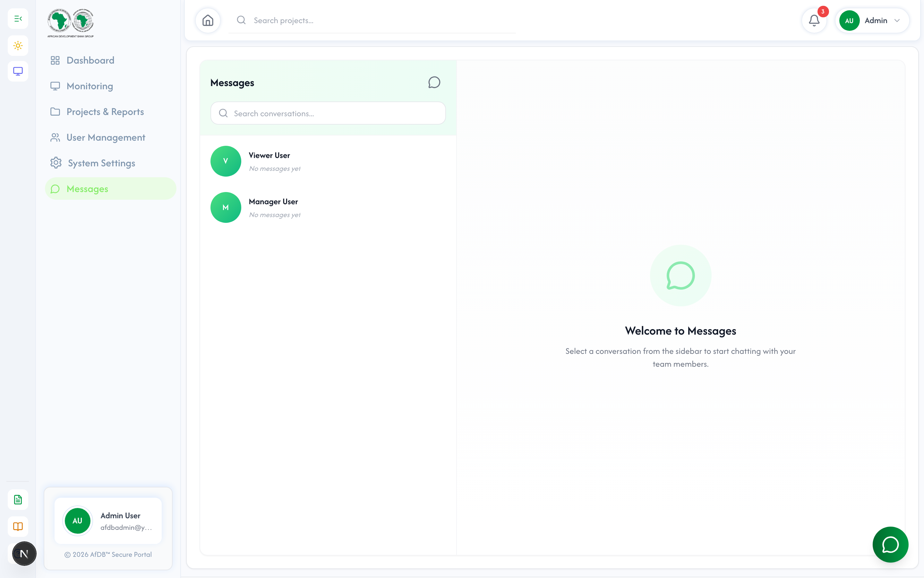Screen dimensions: 924x578
Task: Open the Viewer User conversation
Action: [328, 161]
